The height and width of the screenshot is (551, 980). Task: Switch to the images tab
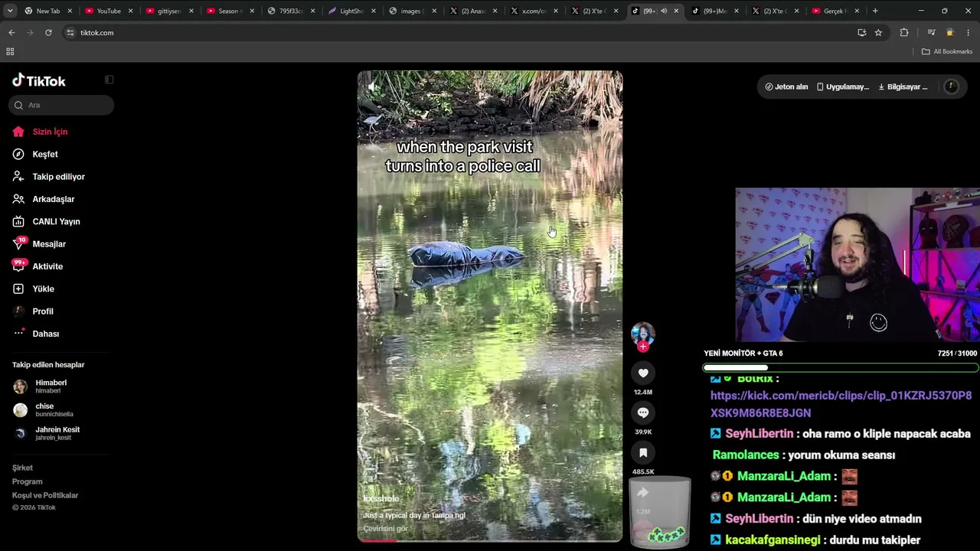[412, 11]
